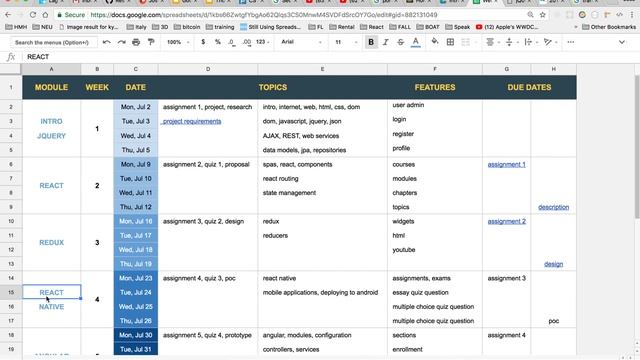Toggle bold formatting

click(371, 42)
